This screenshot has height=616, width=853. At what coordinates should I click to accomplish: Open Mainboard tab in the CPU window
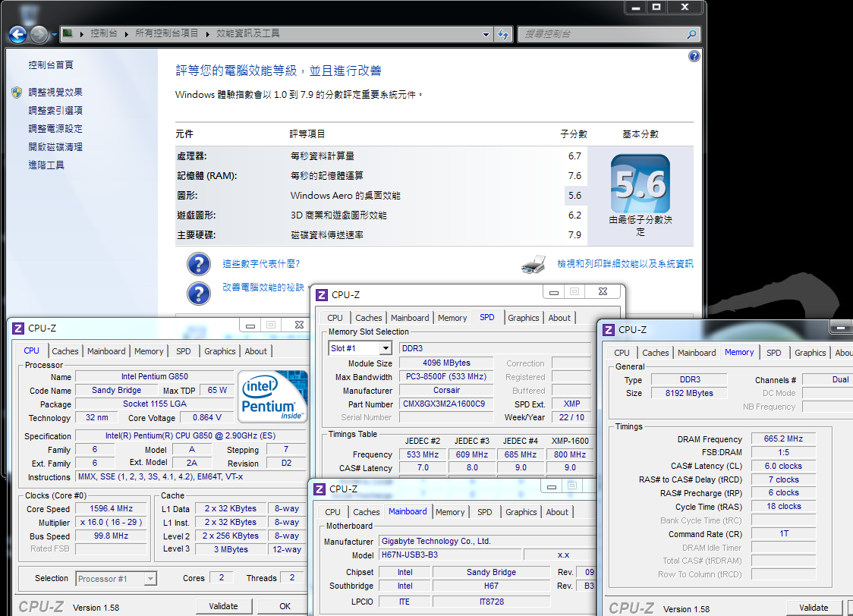pos(106,351)
